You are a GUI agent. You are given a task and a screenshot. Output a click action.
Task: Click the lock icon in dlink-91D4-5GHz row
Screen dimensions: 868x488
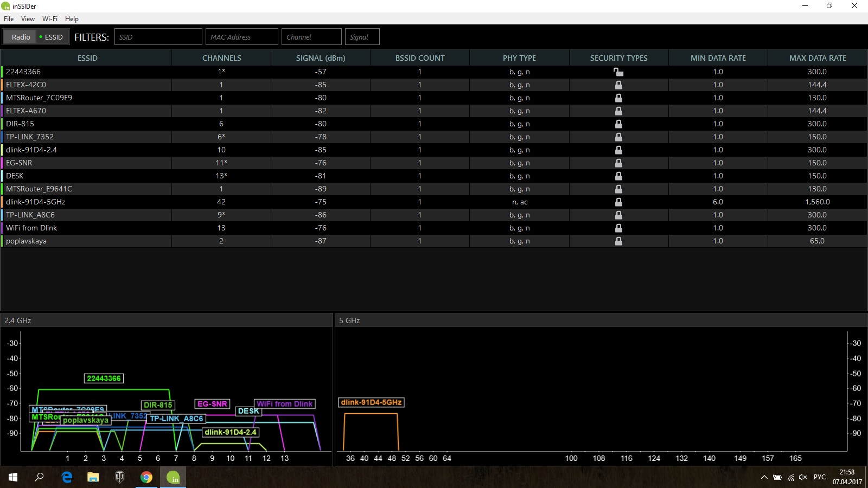(x=618, y=202)
